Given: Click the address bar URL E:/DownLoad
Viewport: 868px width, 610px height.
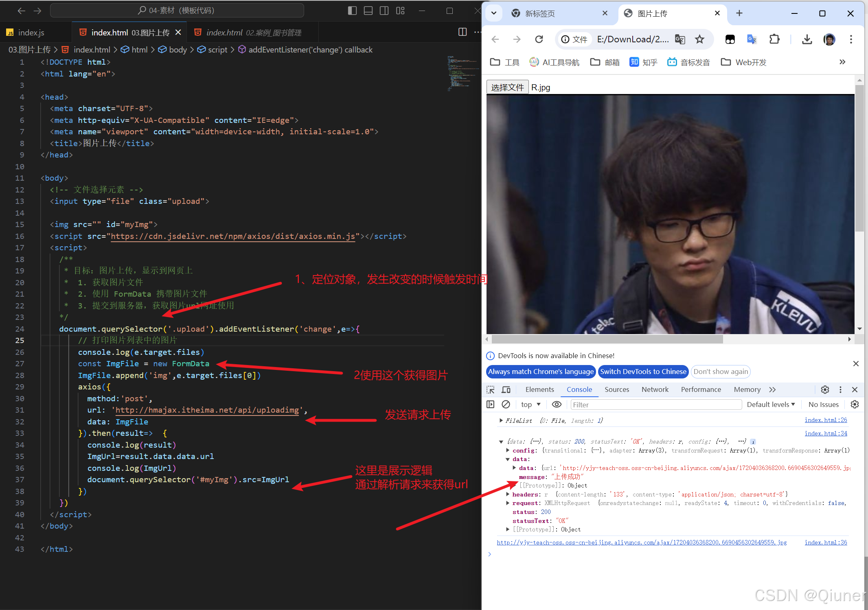Looking at the screenshot, I should pos(633,39).
